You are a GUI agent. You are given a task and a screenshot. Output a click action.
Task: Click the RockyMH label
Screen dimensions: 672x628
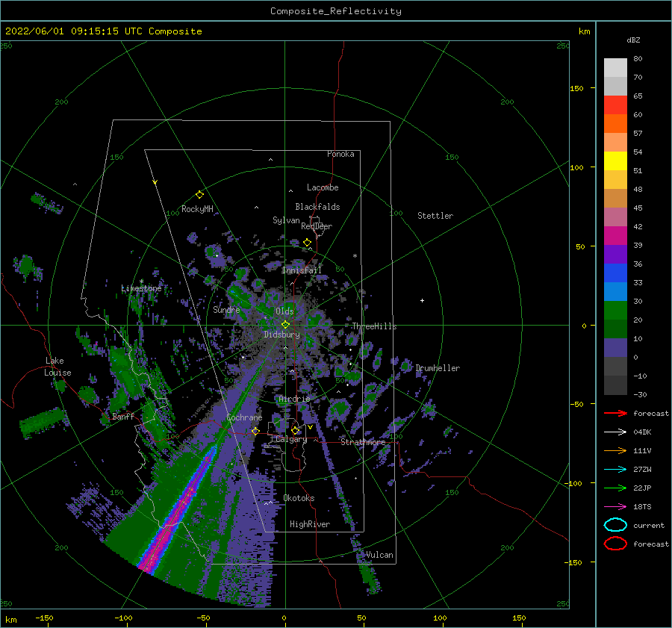[x=197, y=209]
